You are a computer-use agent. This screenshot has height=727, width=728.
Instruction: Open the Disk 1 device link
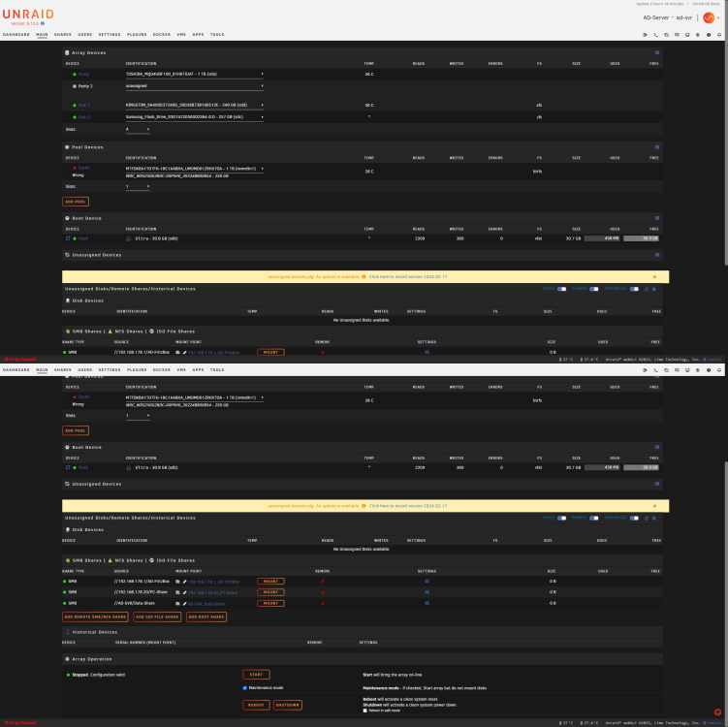(84, 106)
